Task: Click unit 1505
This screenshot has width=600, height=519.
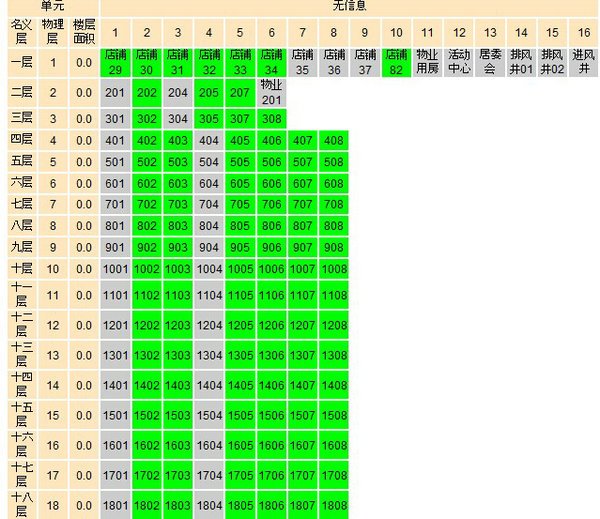Action: [x=240, y=415]
